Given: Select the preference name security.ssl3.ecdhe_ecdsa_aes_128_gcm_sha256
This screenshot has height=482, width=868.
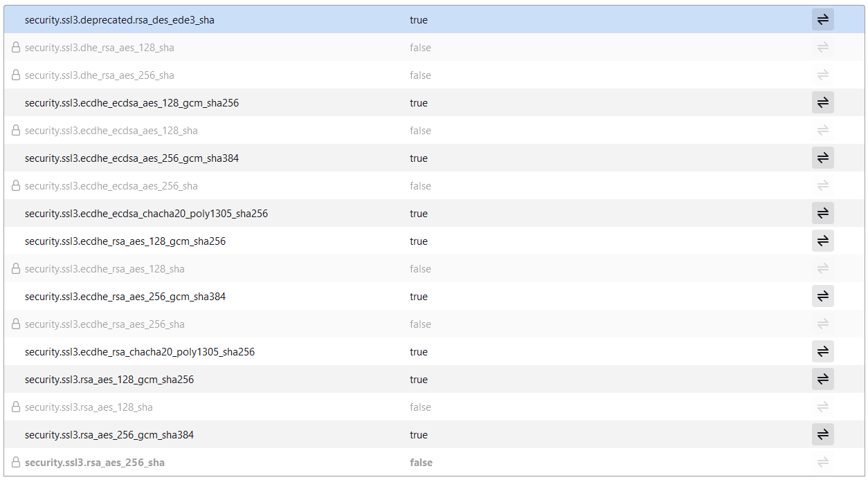Looking at the screenshot, I should point(132,103).
